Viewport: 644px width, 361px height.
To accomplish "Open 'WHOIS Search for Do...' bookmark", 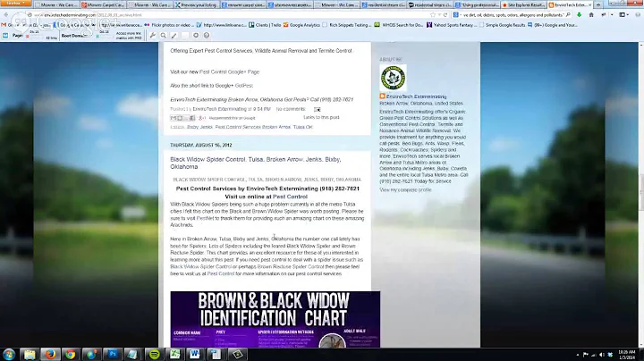I will tap(399, 25).
